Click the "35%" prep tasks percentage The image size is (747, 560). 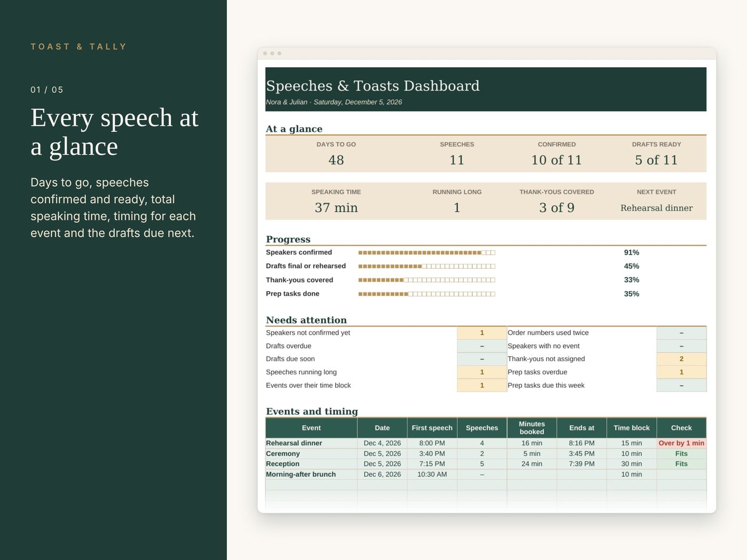click(632, 294)
